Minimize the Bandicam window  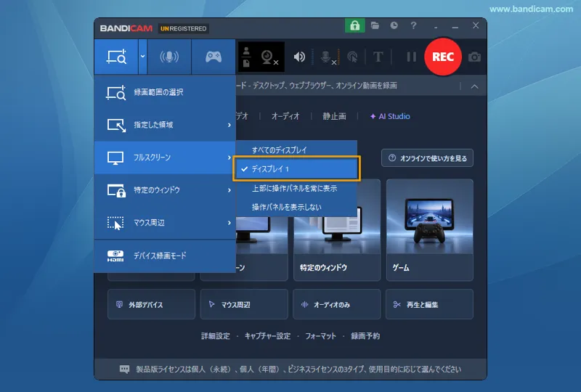click(x=455, y=26)
